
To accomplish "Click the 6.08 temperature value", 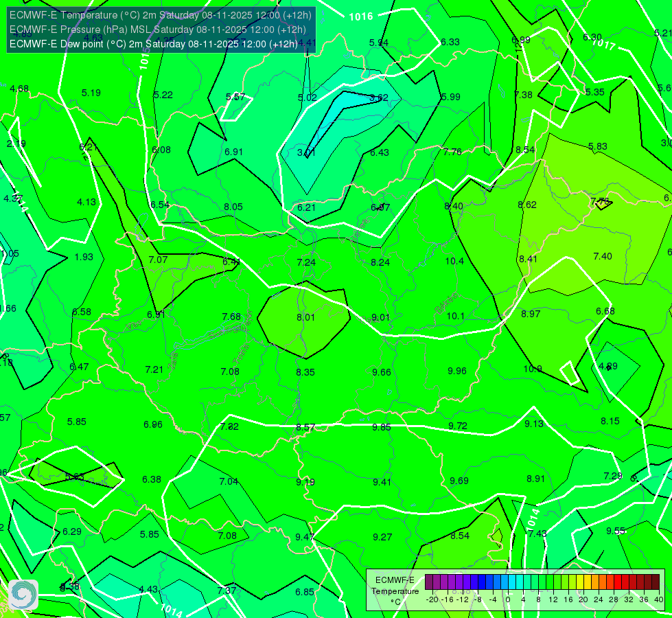I will click(161, 150).
